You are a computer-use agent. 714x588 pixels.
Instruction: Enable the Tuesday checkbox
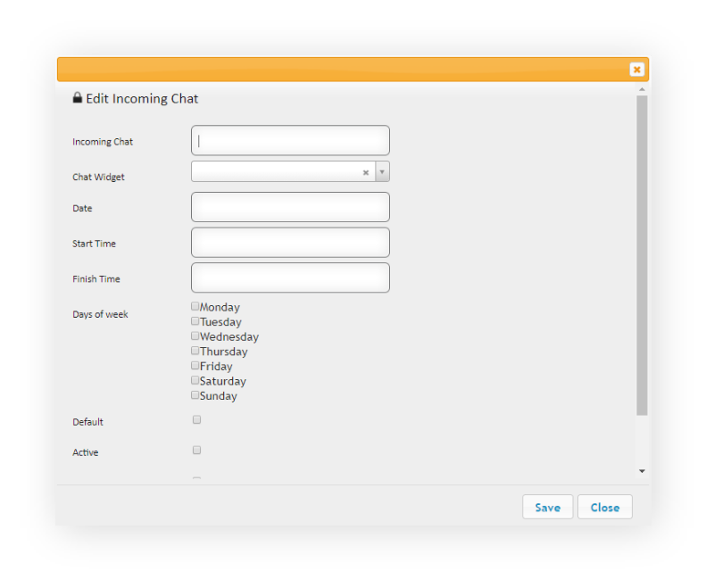195,321
